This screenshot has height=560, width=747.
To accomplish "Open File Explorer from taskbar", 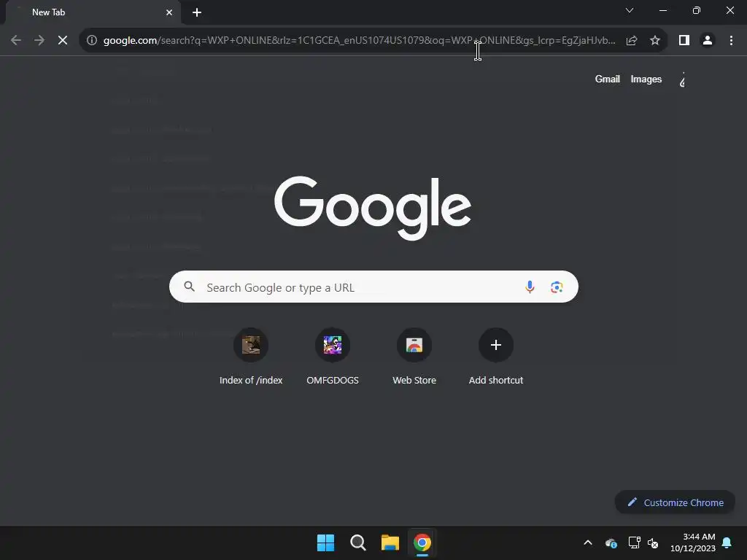I will (x=390, y=542).
